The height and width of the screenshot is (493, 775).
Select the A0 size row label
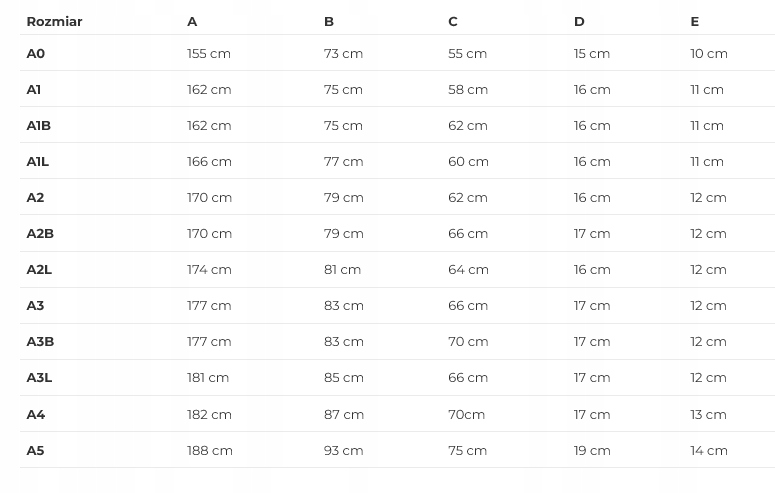(36, 53)
